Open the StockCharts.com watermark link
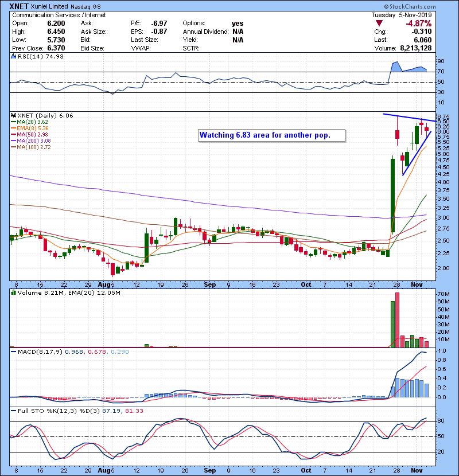 click(x=427, y=6)
